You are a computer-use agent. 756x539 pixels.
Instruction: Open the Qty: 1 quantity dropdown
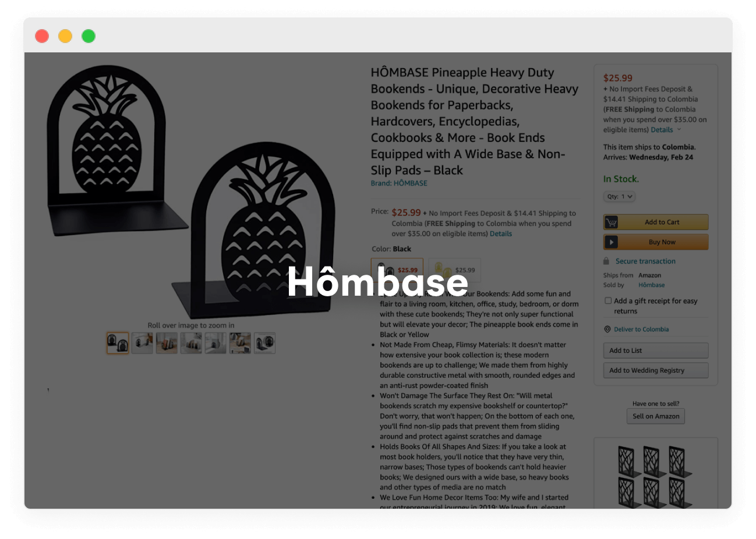pos(619,197)
